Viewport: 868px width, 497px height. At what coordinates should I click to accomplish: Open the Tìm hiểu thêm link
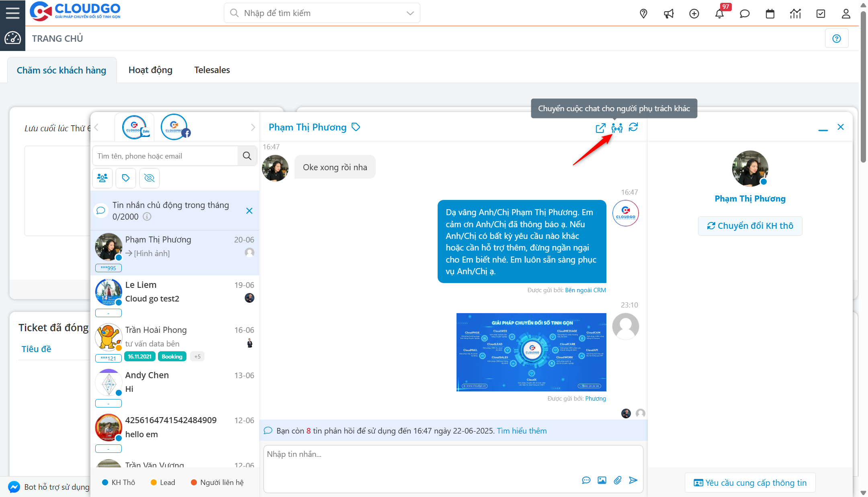click(x=521, y=430)
